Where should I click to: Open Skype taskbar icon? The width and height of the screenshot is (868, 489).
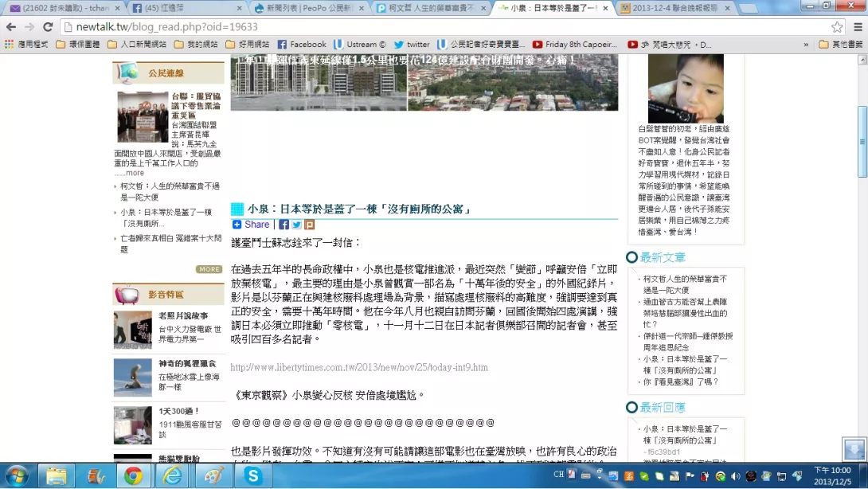pyautogui.click(x=253, y=475)
